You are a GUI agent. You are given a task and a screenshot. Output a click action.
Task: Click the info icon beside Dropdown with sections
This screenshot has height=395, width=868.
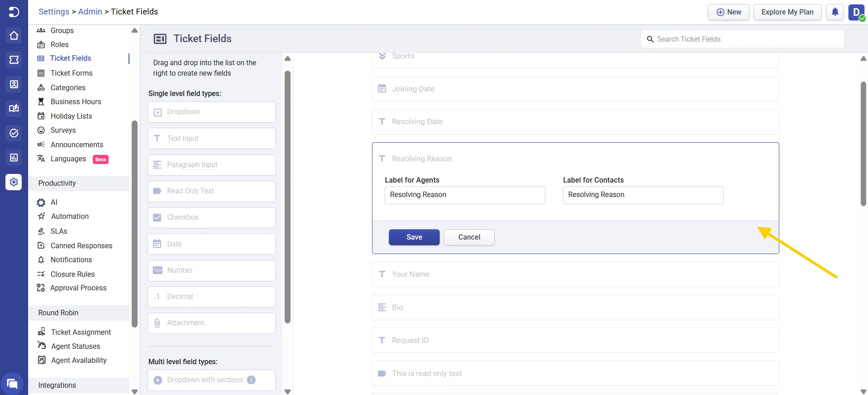click(251, 380)
